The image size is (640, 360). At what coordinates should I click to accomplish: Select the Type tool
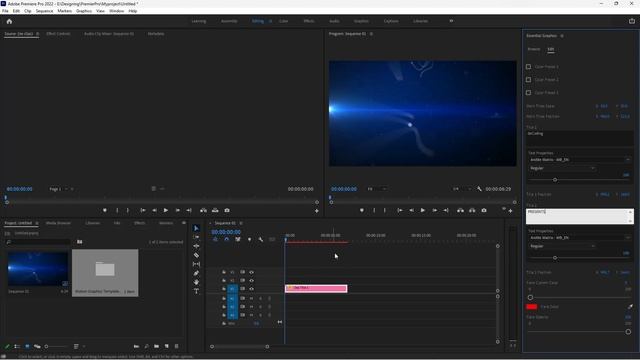point(196,291)
